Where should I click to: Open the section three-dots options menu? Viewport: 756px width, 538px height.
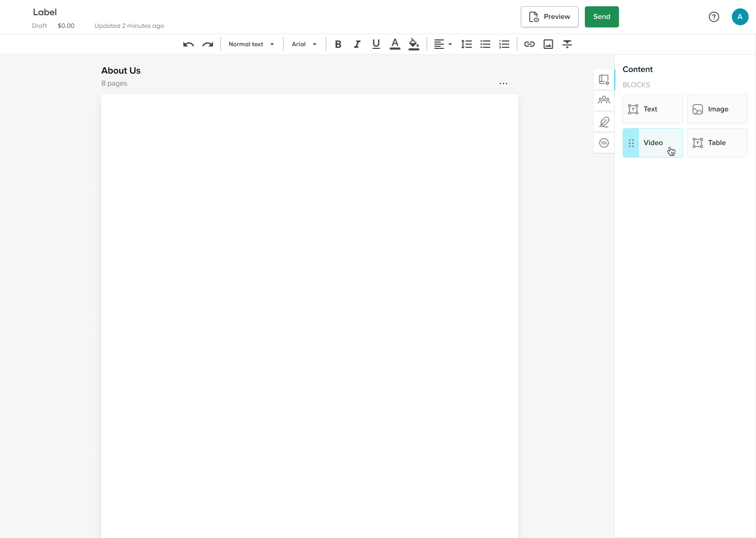tap(503, 84)
